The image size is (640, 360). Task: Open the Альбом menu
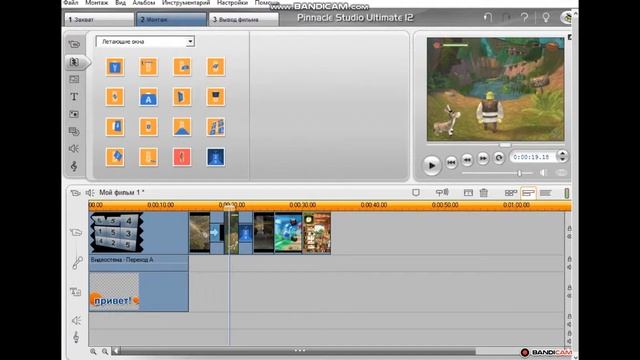(x=144, y=3)
